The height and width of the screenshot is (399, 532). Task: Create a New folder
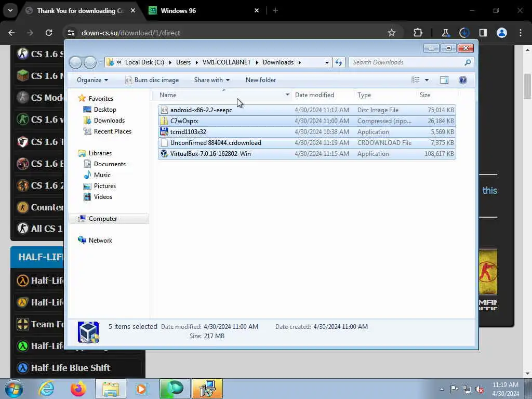click(261, 80)
